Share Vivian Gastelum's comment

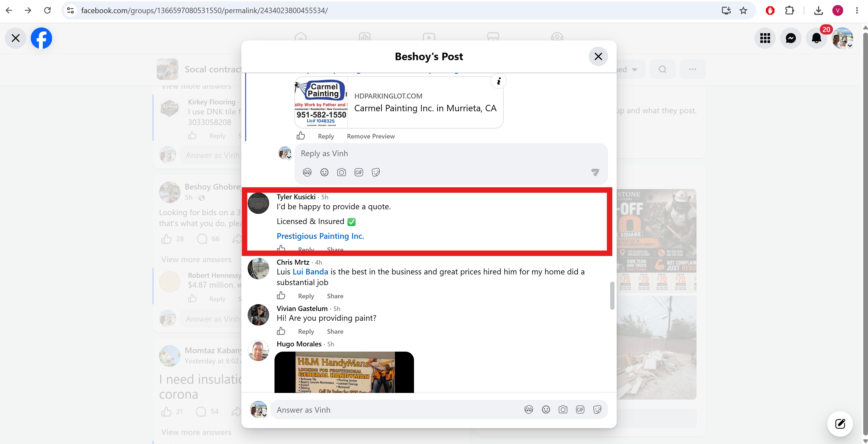tap(335, 332)
